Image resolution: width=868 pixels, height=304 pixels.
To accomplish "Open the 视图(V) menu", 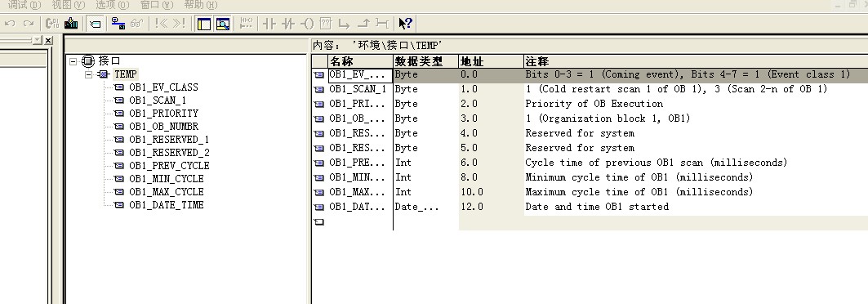I will (68, 5).
